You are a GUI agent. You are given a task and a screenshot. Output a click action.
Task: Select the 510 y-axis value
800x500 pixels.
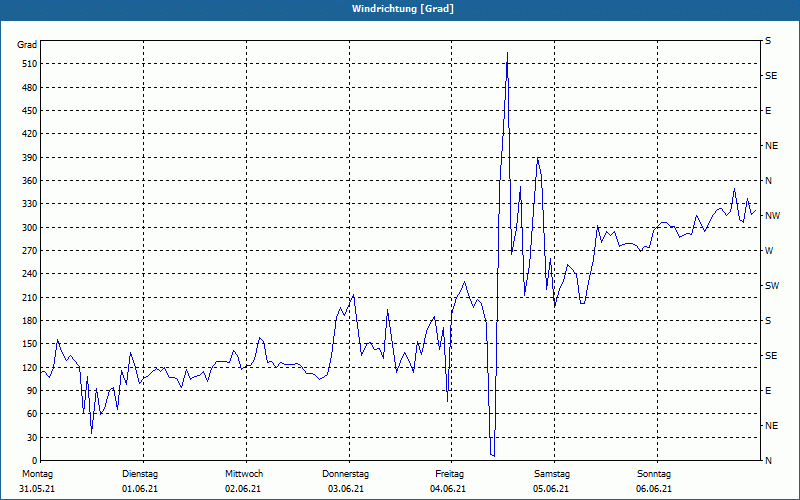(x=29, y=64)
